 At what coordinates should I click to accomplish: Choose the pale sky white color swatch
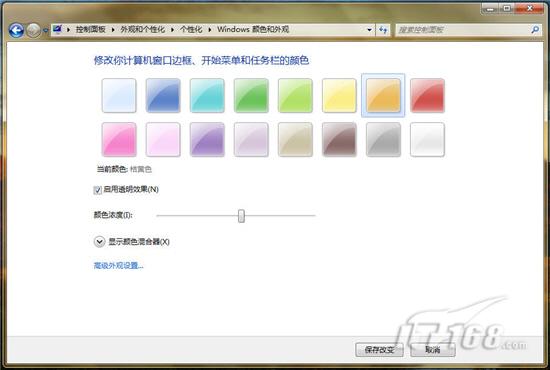click(119, 95)
